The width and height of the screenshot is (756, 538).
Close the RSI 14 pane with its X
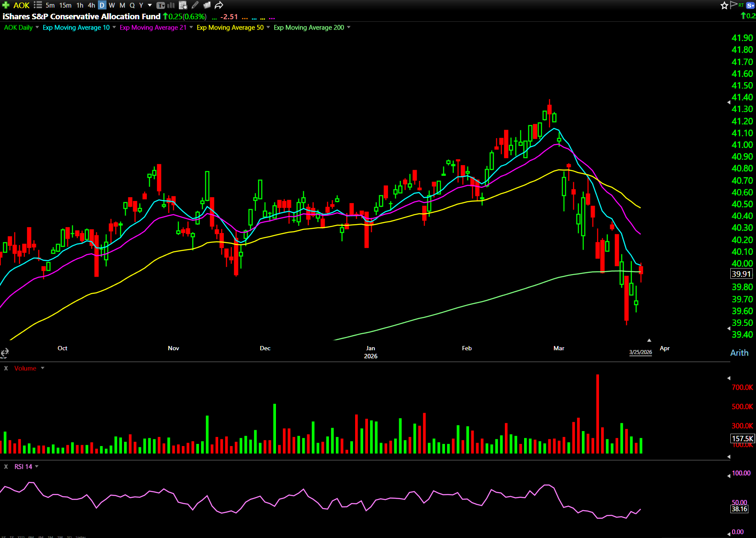(6, 467)
